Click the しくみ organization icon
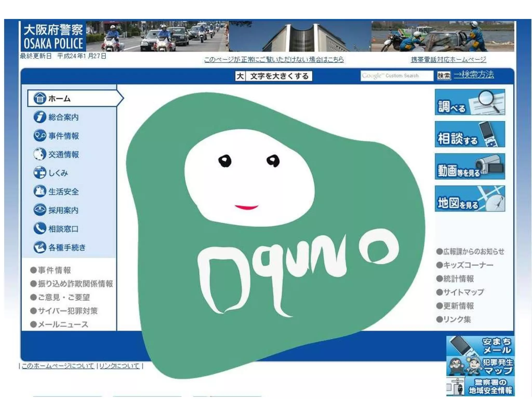Viewport: 532px width, 399px height. tap(40, 173)
